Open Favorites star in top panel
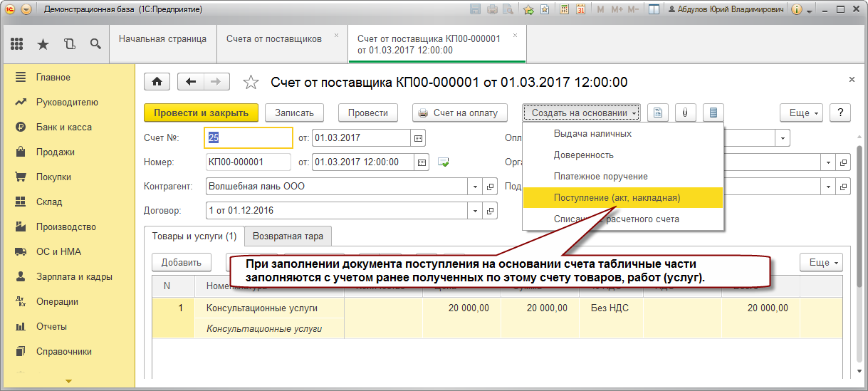 click(43, 44)
